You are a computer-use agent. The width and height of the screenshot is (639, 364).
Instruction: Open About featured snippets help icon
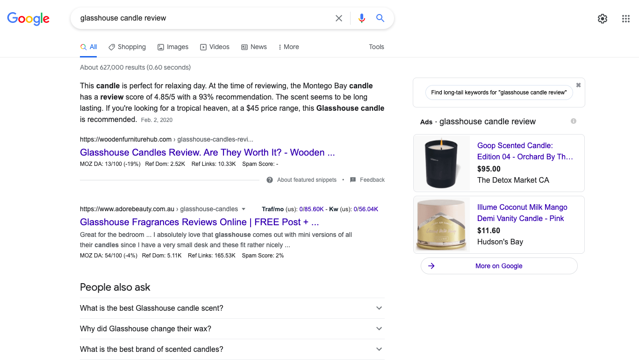(270, 180)
